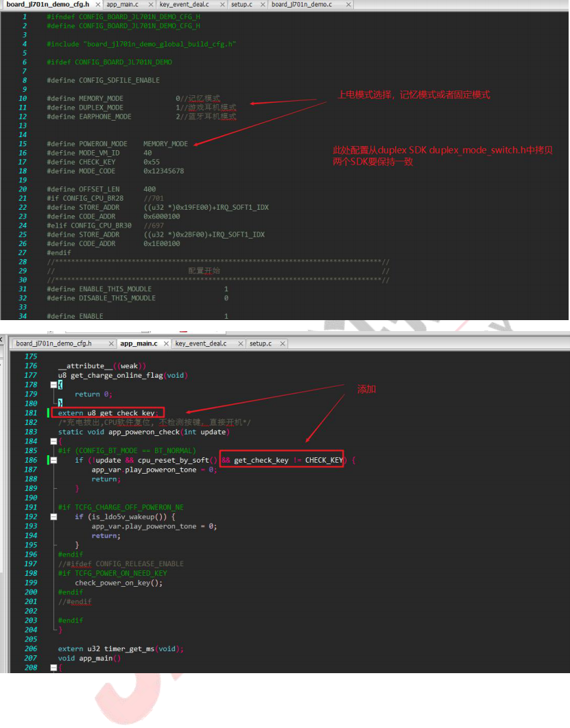
Task: Close key_event_deal.c tab in lower editor
Action: [241, 343]
